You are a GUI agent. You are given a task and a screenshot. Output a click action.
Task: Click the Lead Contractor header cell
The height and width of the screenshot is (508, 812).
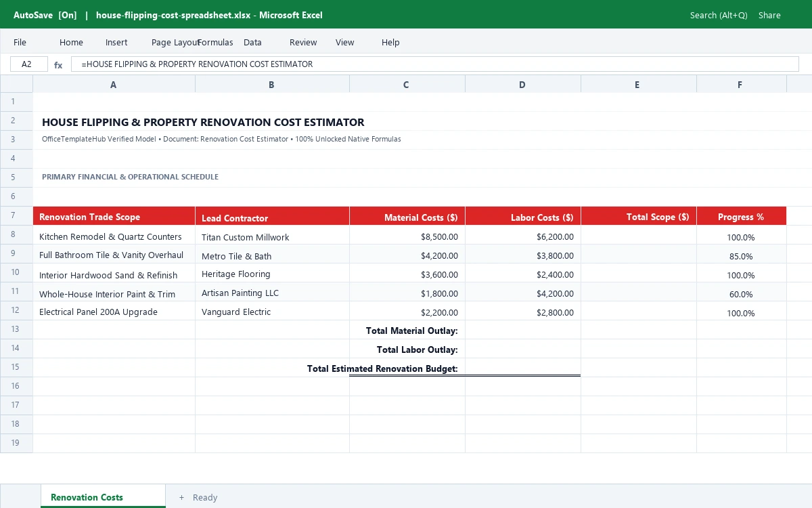(272, 216)
